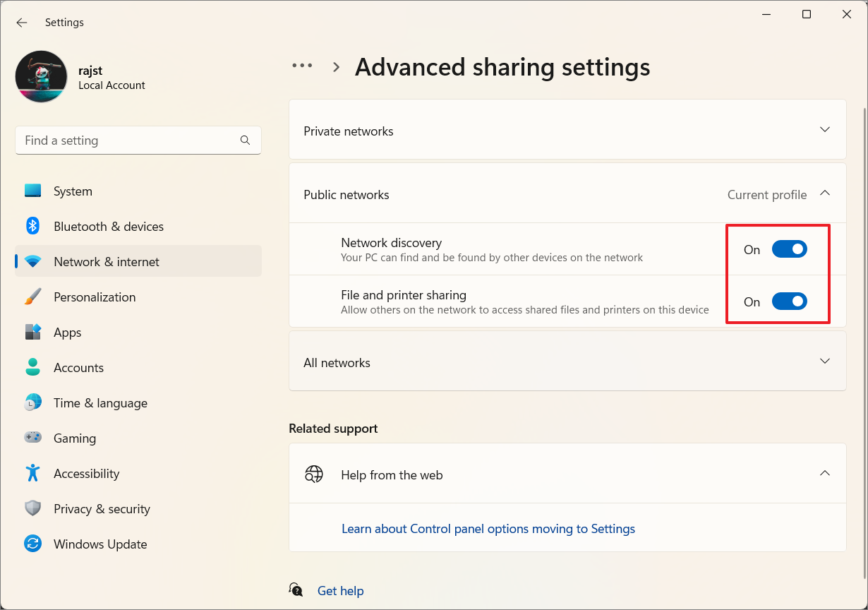Viewport: 868px width, 610px height.
Task: Select the Gaming controller icon
Action: (32, 438)
